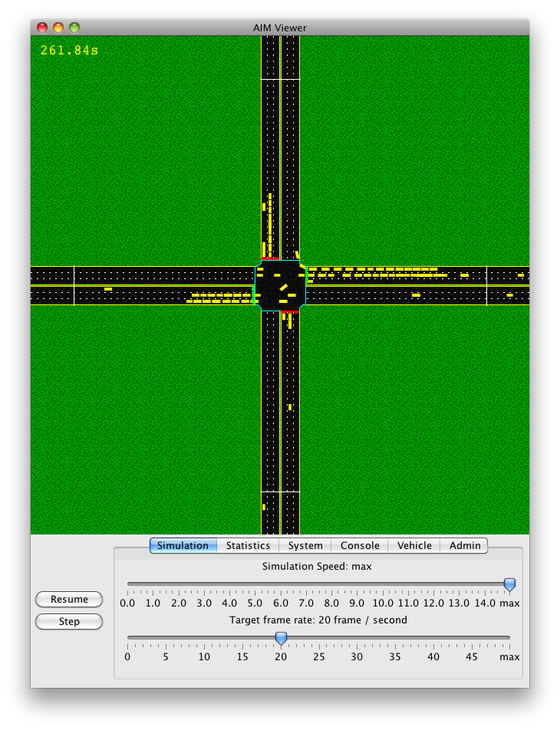Screen dimensions: 560x730
Task: Select the vehicle at the bottom of the south road
Action: point(263,507)
